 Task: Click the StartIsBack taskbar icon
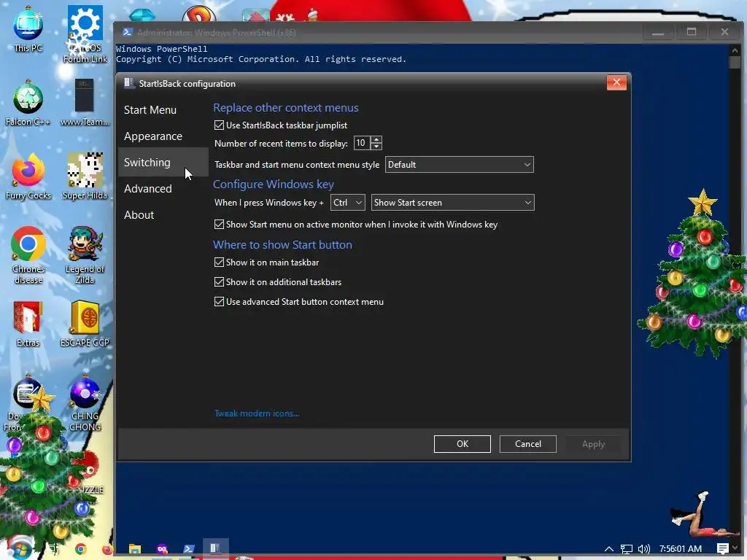[x=215, y=548]
